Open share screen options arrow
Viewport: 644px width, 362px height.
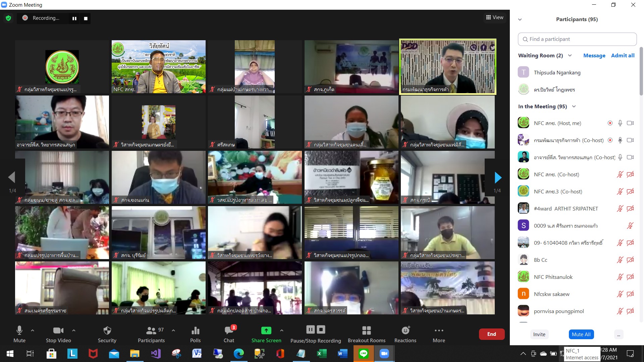pos(282,330)
